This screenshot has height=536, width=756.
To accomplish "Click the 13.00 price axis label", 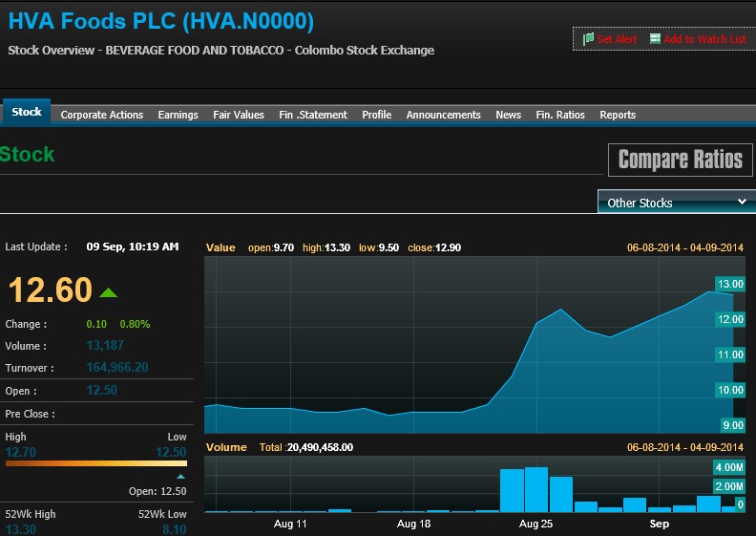I will tap(730, 284).
